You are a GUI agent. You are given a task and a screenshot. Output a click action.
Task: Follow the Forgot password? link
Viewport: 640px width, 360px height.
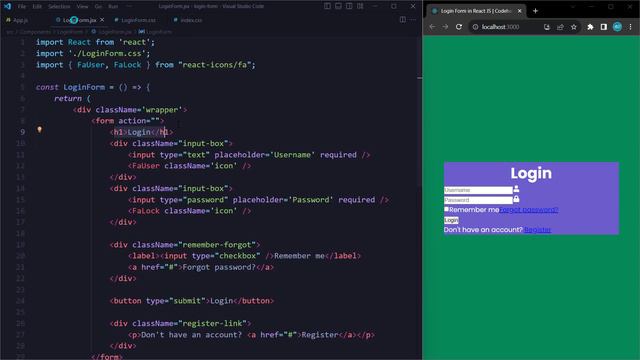(529, 210)
